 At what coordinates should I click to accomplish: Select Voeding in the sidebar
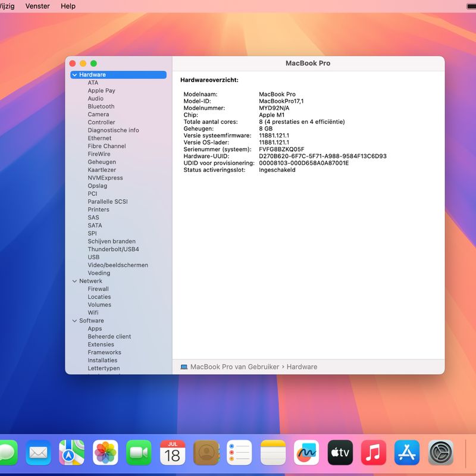(x=99, y=273)
